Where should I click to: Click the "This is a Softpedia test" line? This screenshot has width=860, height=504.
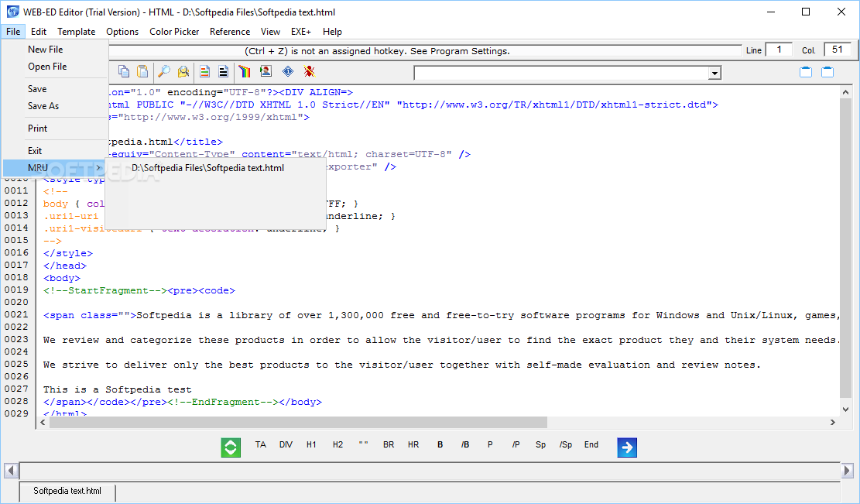point(118,390)
